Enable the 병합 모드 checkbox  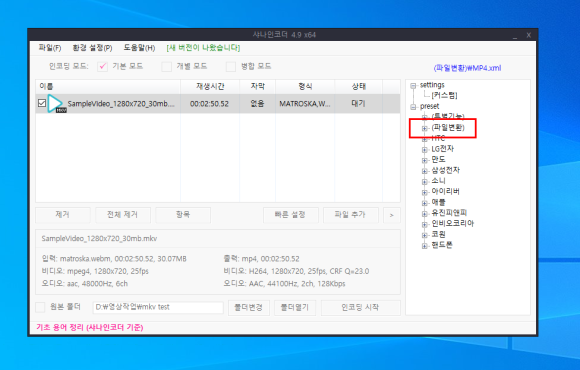pyautogui.click(x=231, y=66)
